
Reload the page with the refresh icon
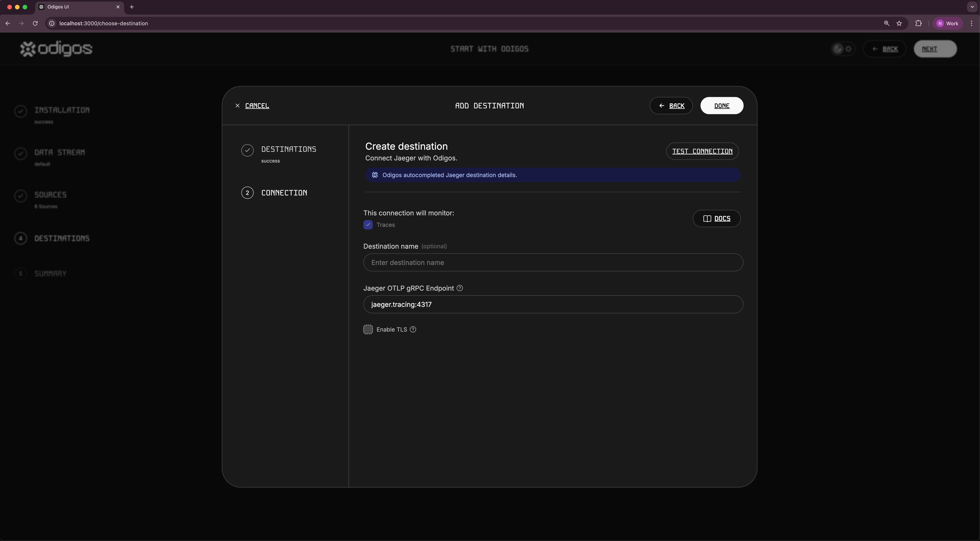35,24
